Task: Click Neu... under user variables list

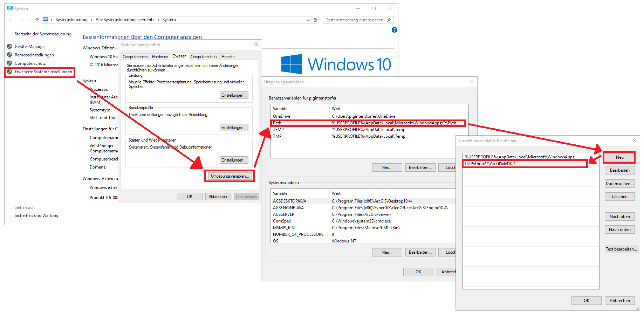Action: point(387,167)
